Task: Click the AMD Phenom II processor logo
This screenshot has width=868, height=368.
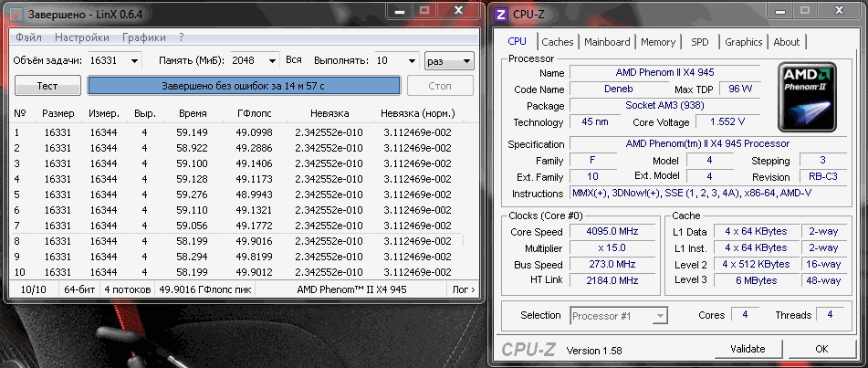Action: (809, 97)
